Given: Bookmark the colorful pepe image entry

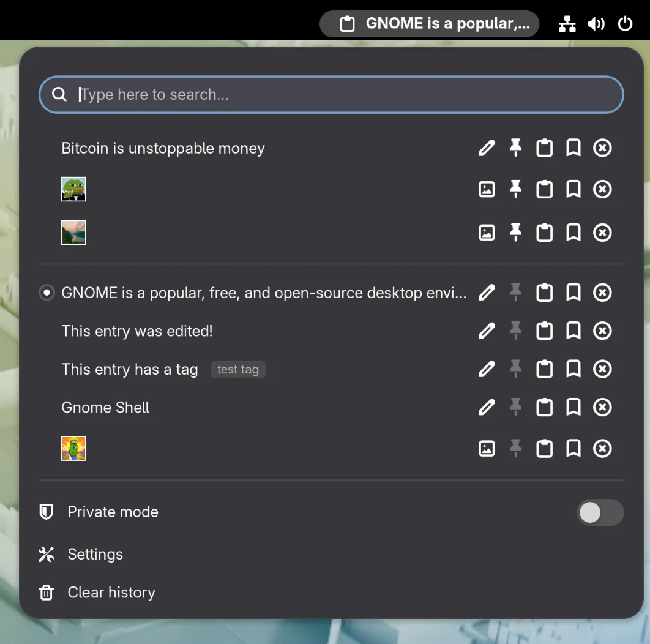Looking at the screenshot, I should click(573, 449).
